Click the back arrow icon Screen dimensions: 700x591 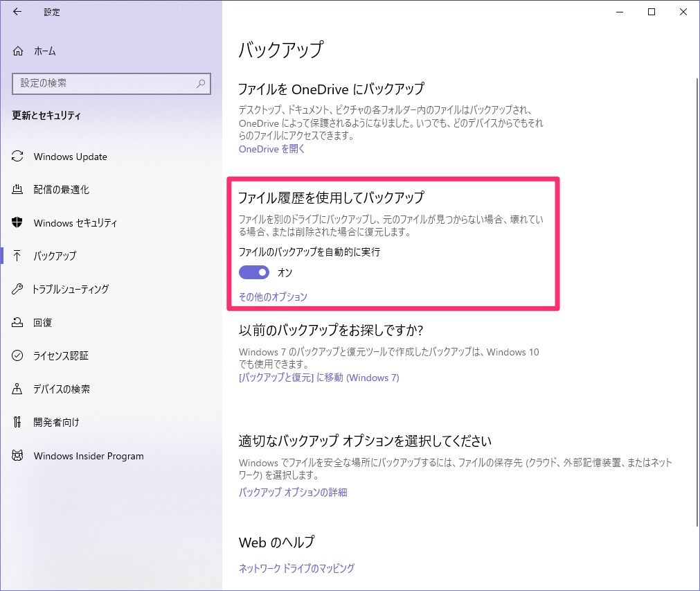point(17,12)
